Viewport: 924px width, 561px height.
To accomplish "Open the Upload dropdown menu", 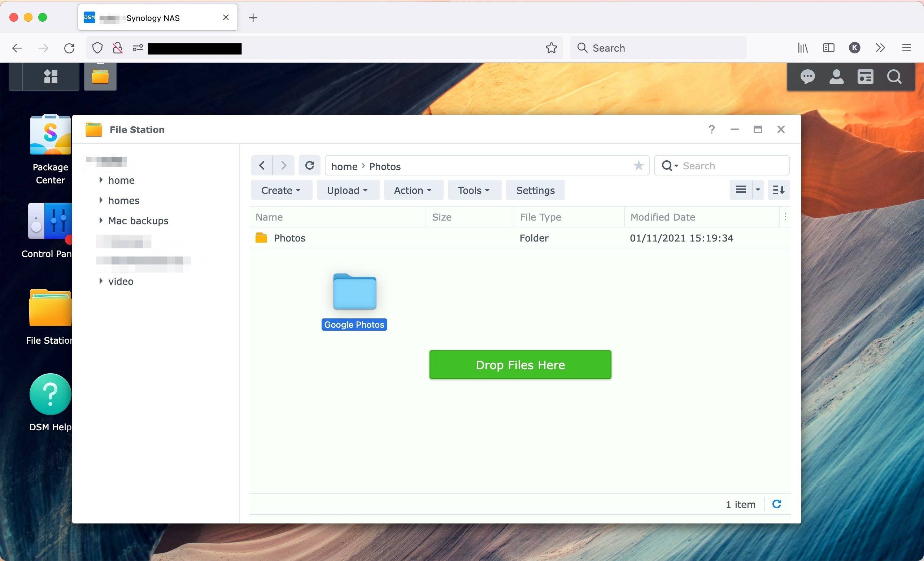I will 348,190.
